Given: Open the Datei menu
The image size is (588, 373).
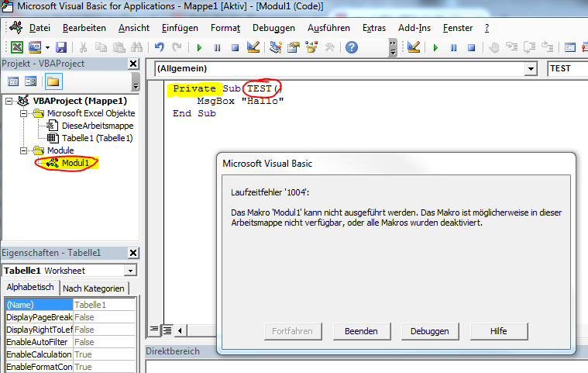Looking at the screenshot, I should click(40, 28).
